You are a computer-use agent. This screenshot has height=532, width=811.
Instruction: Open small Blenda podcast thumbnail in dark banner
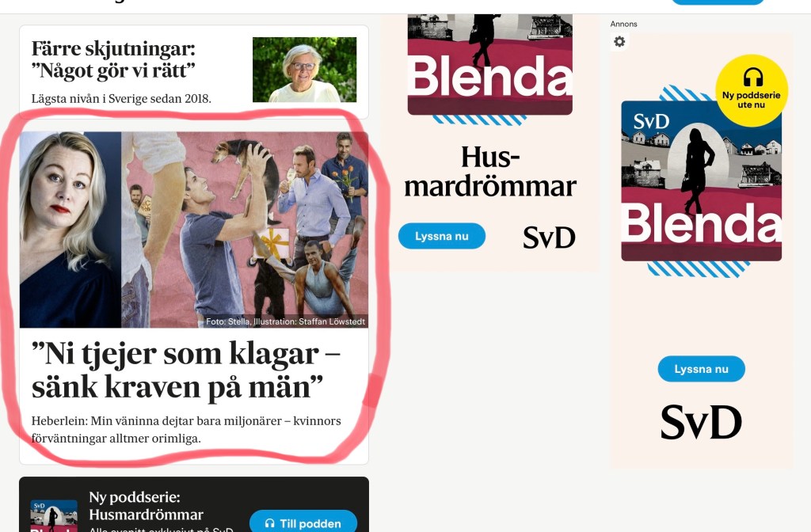pos(54,515)
